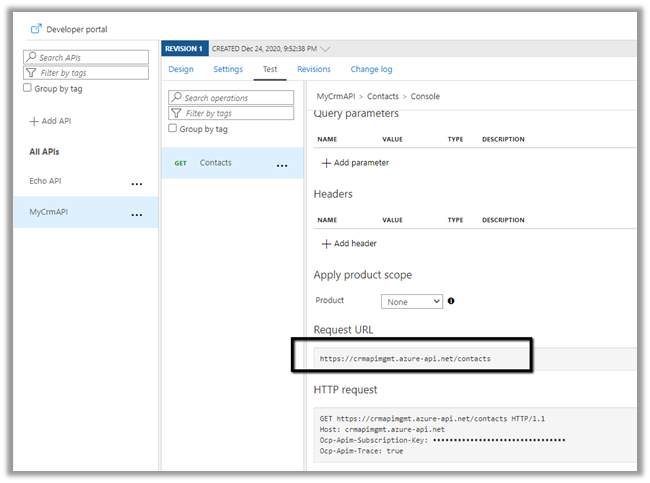650x483 pixels.
Task: Enable Group by tag in APIs panel
Action: (x=28, y=88)
